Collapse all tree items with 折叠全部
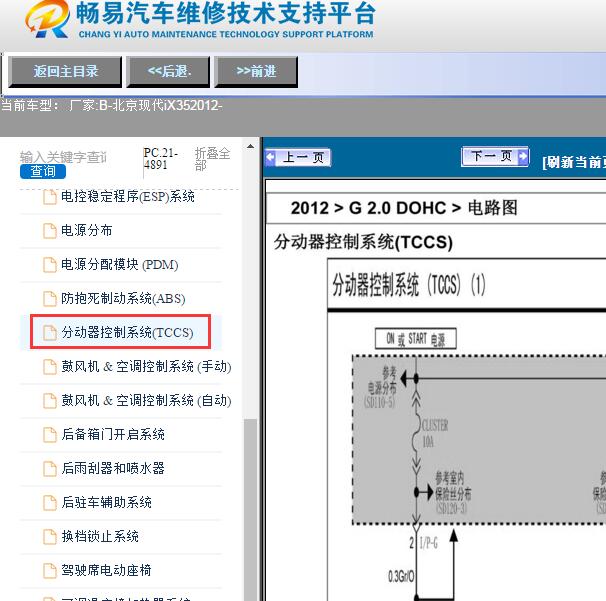 coord(212,159)
